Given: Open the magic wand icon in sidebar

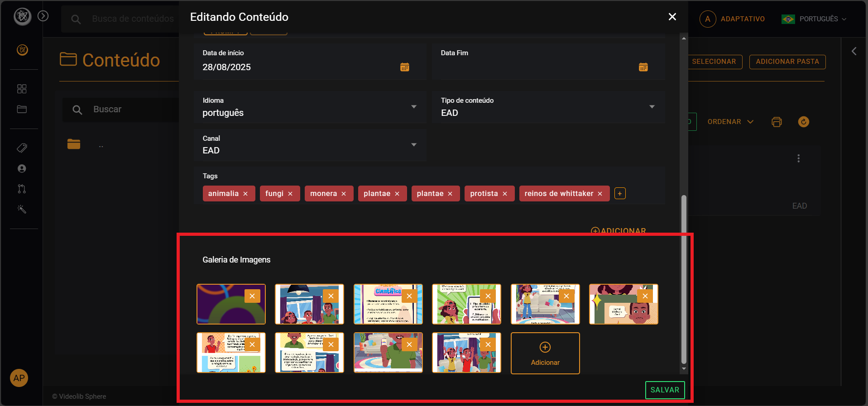Looking at the screenshot, I should [22, 209].
